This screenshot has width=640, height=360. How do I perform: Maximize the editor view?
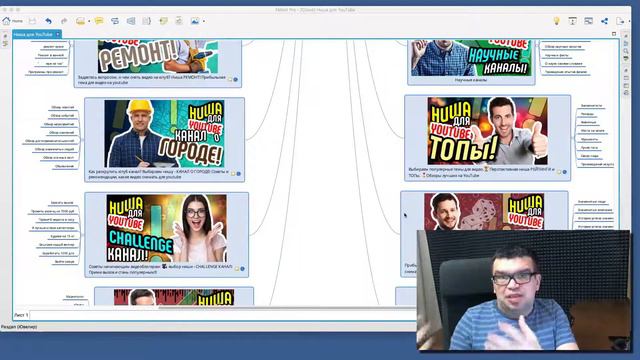coord(614,34)
